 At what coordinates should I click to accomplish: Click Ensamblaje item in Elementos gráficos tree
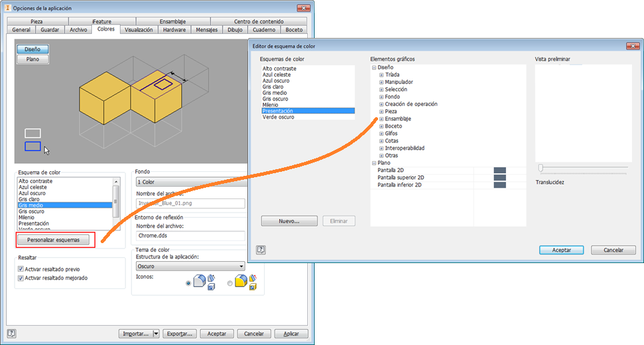click(398, 119)
